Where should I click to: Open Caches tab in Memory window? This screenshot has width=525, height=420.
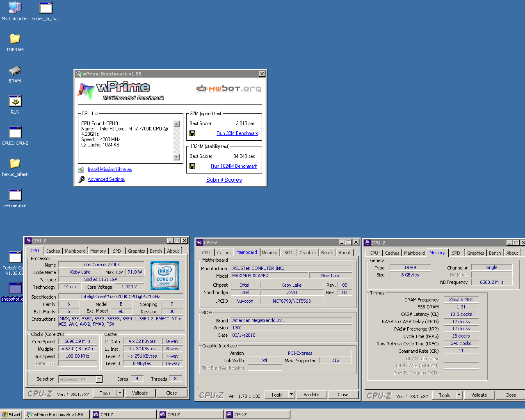[392, 253]
